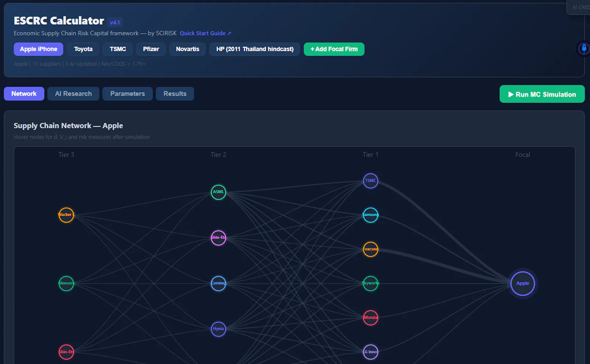Viewport: 590px width, 364px height.
Task: Click the ESCRC Calculator title
Action: [59, 21]
